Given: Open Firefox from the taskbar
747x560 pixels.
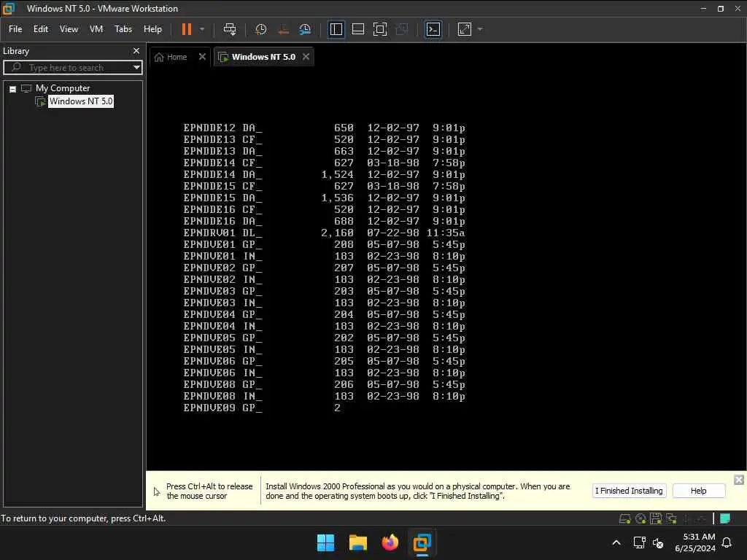Looking at the screenshot, I should (x=390, y=542).
